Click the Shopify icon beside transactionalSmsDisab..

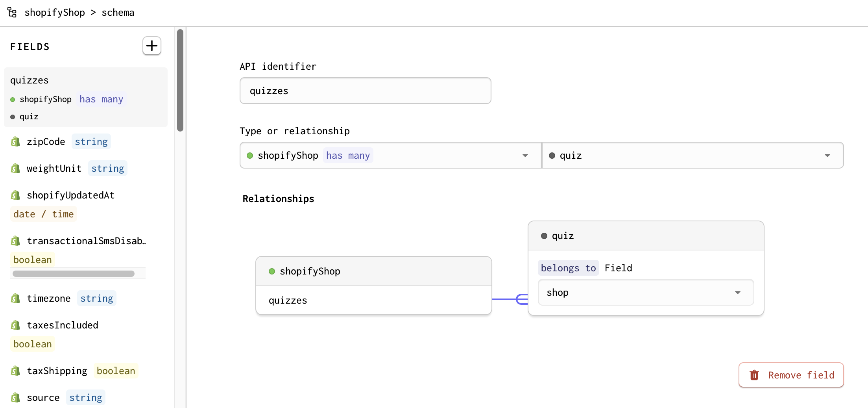15,241
